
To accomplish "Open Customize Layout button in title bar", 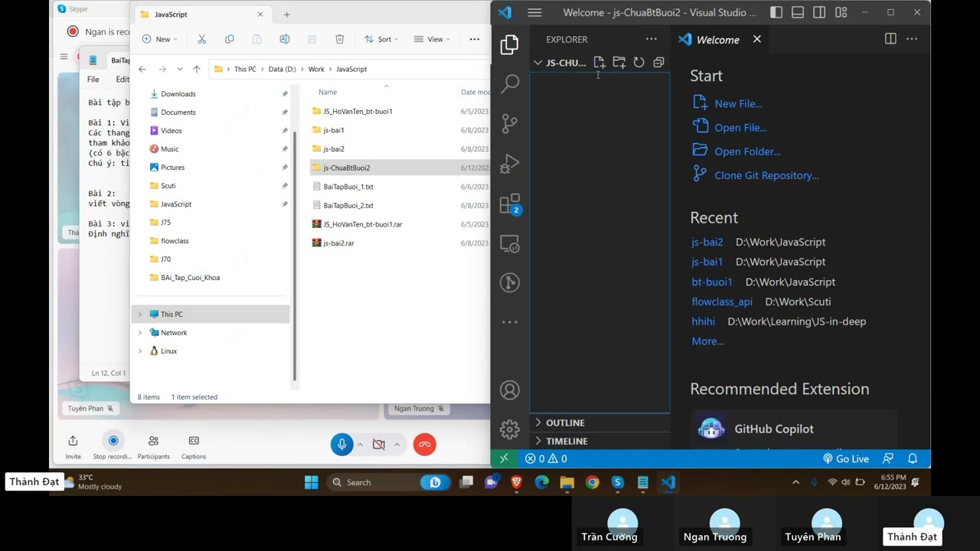I will click(x=841, y=12).
